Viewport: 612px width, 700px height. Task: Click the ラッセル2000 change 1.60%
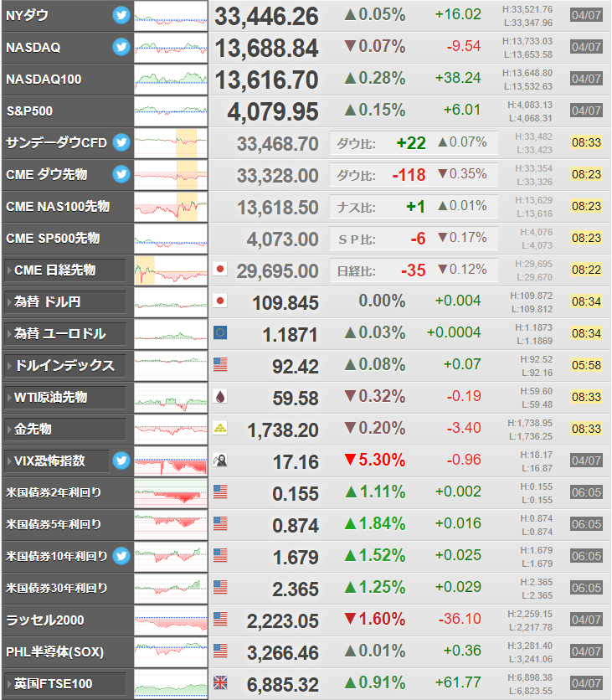[375, 619]
